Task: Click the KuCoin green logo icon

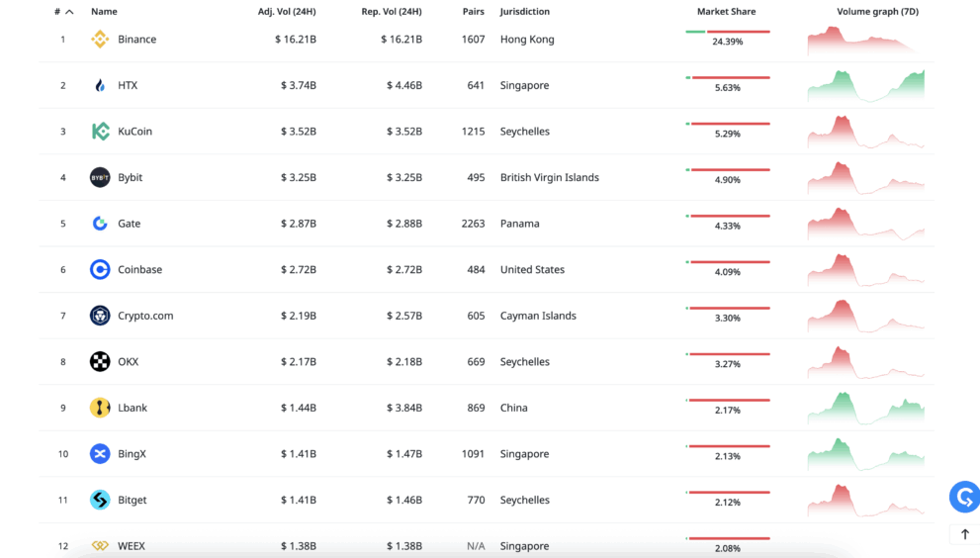Action: (100, 132)
